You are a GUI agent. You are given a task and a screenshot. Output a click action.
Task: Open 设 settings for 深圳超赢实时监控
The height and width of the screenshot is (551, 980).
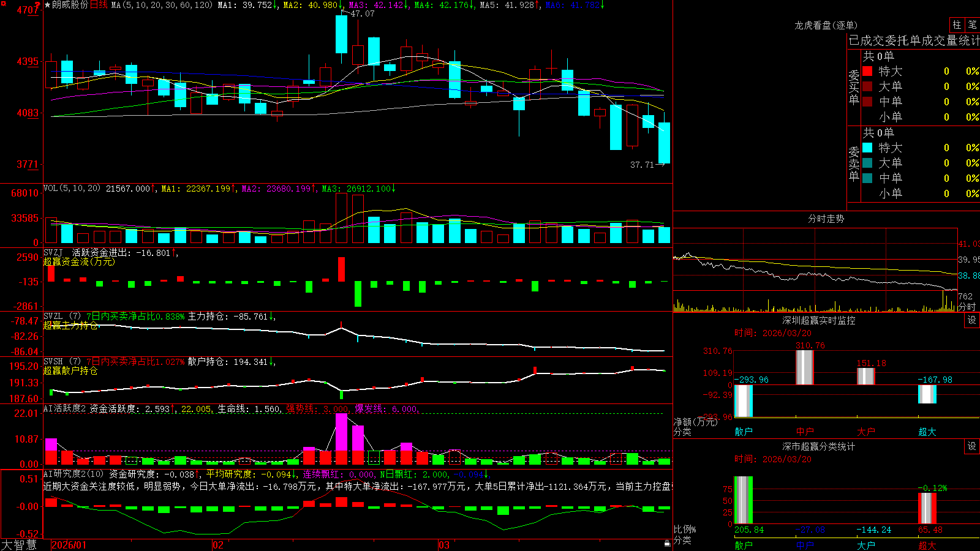pos(972,320)
